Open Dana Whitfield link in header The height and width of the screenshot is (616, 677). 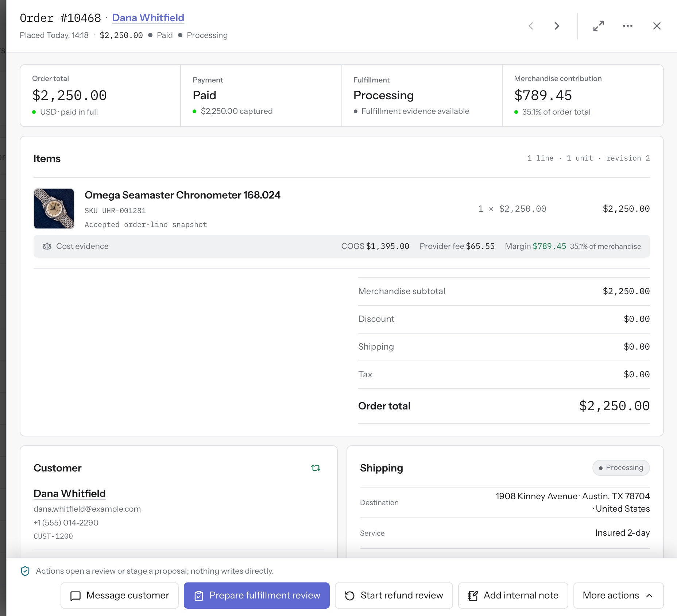pyautogui.click(x=148, y=18)
